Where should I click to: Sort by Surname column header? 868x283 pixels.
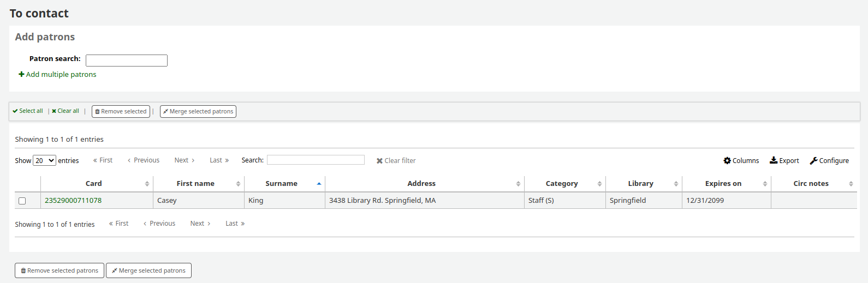point(282,183)
